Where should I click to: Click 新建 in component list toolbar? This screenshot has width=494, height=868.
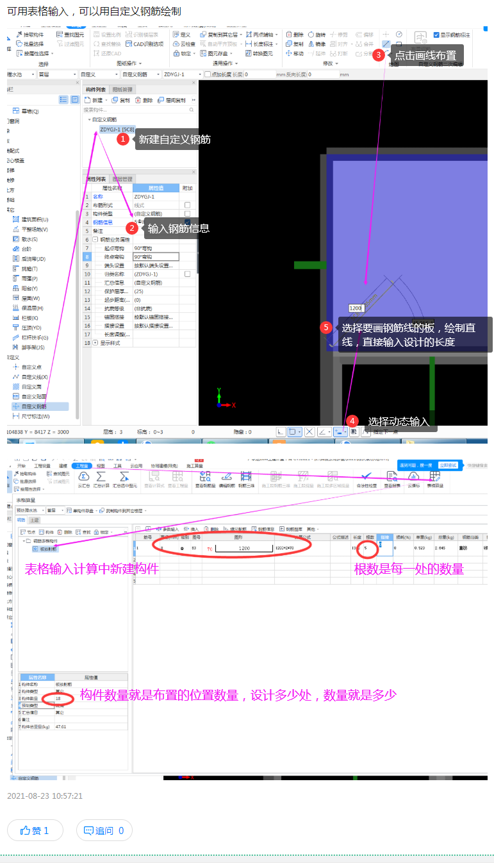click(x=95, y=100)
